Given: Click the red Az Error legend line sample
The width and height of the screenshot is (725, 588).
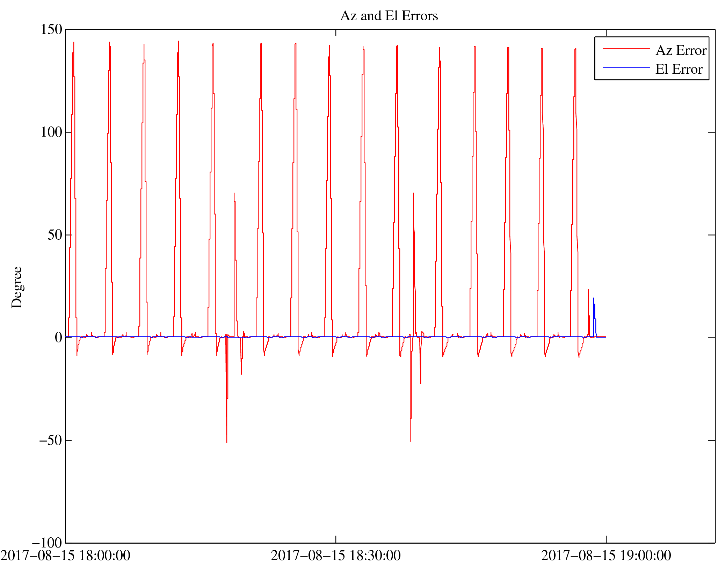Looking at the screenshot, I should point(626,49).
